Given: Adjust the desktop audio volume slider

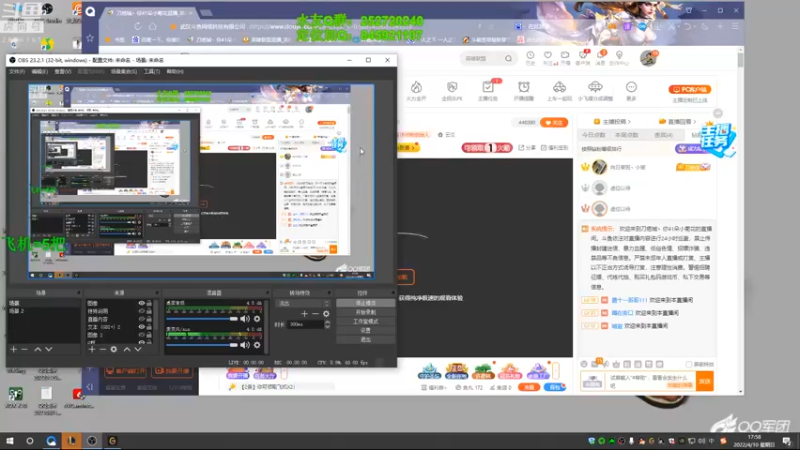Looking at the screenshot, I should pos(202,319).
